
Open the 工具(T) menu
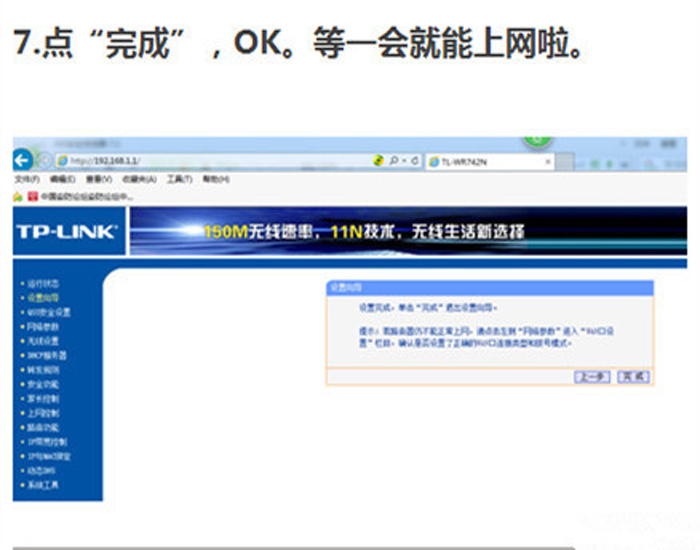(179, 179)
